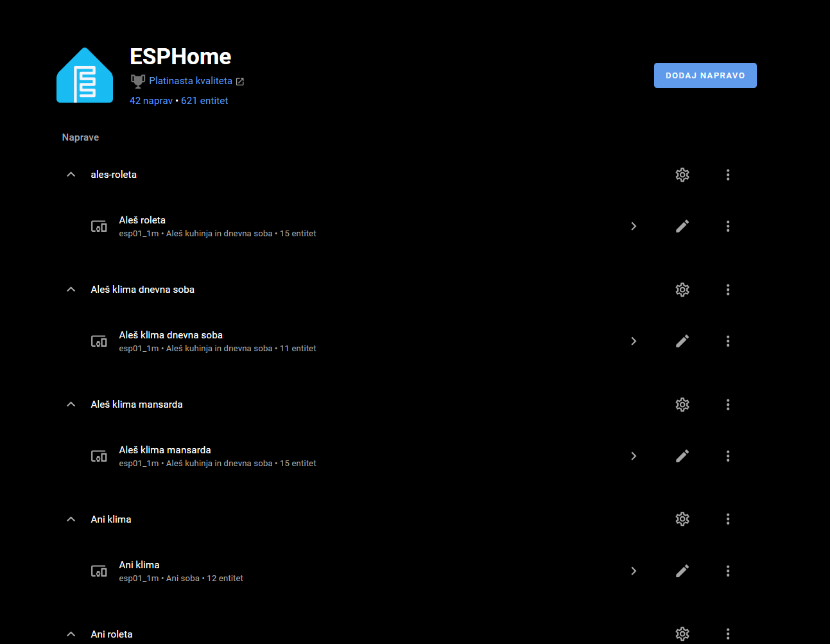Open three-dot menu for ales-roleta entry
Screen dimensions: 830x644
tap(728, 175)
